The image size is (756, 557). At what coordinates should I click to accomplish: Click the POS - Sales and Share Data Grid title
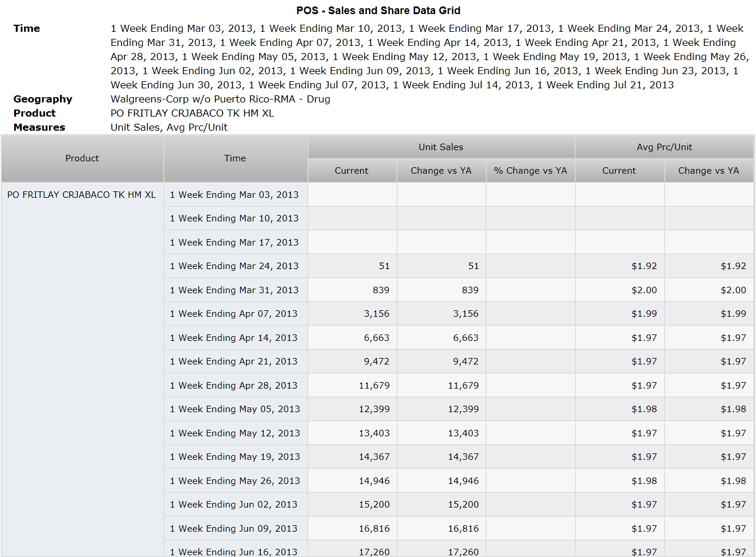tap(378, 11)
